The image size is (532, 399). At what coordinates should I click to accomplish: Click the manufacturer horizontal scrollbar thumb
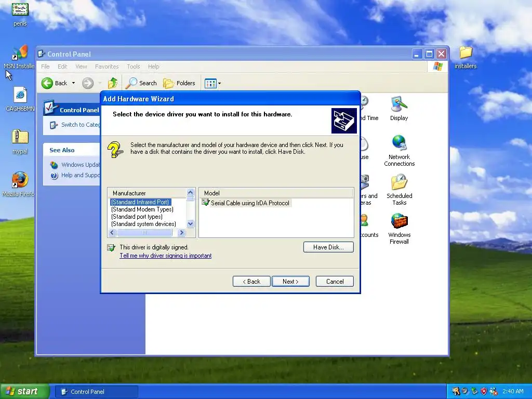144,232
